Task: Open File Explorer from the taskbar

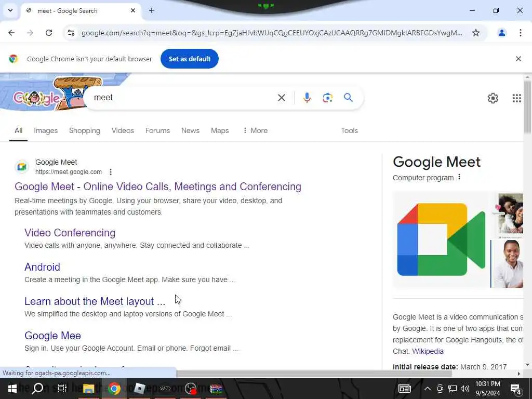Action: 88,389
